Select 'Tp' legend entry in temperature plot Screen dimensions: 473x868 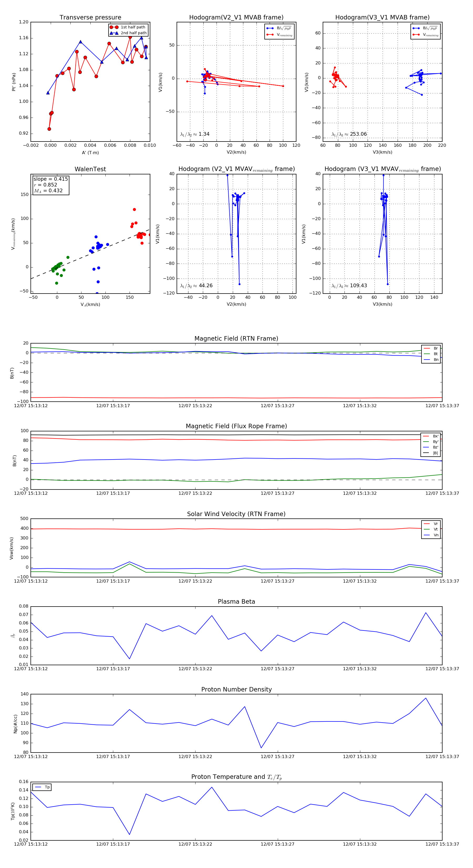pos(42,787)
